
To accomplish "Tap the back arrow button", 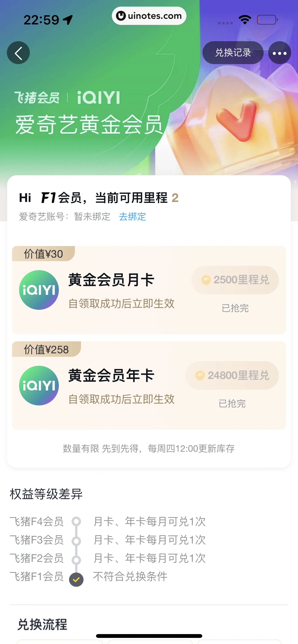I will (18, 53).
